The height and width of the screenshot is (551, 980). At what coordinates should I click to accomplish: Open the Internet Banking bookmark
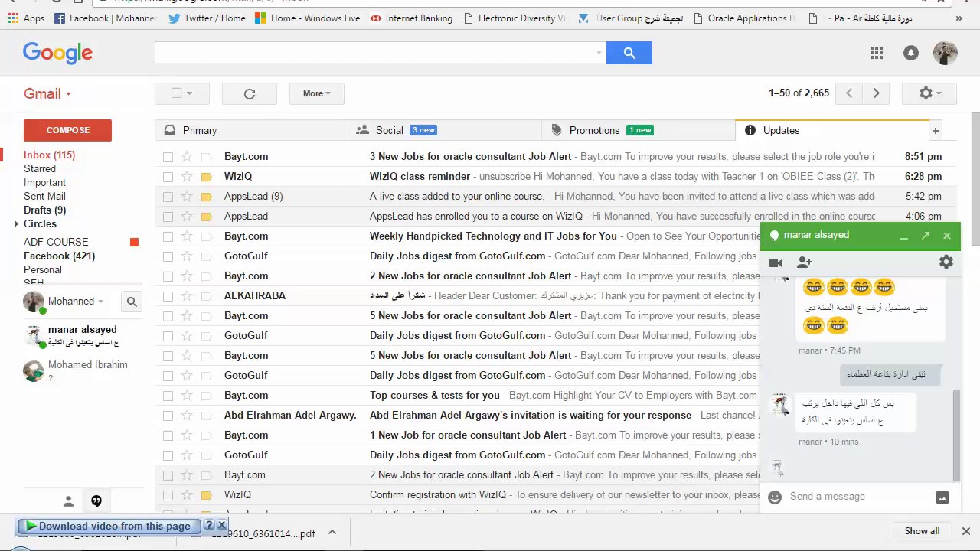tap(411, 18)
